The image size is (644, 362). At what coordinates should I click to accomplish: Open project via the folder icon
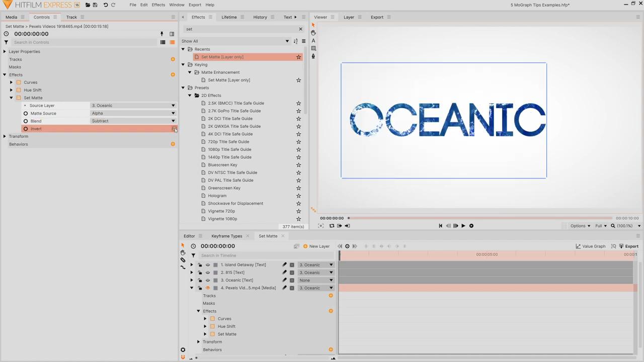pyautogui.click(x=88, y=5)
